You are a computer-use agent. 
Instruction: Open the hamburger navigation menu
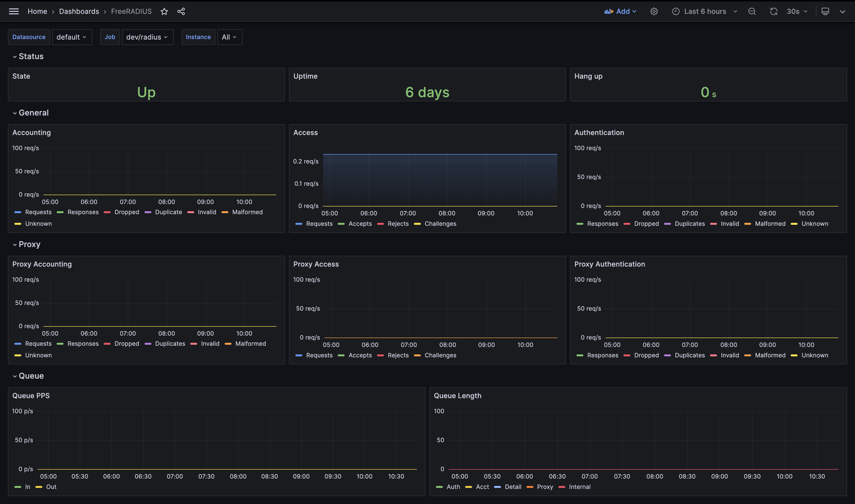(x=14, y=12)
